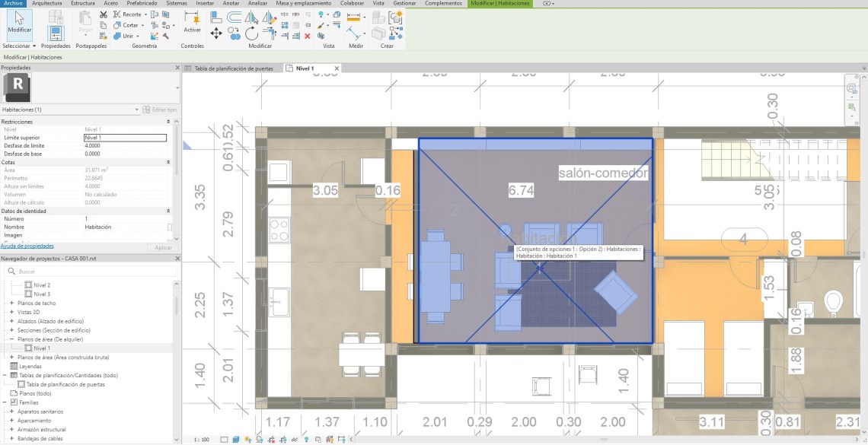Viewport: 868px width, 445px height.
Task: Open the Arquitectura ribbon tab
Action: coord(47,4)
